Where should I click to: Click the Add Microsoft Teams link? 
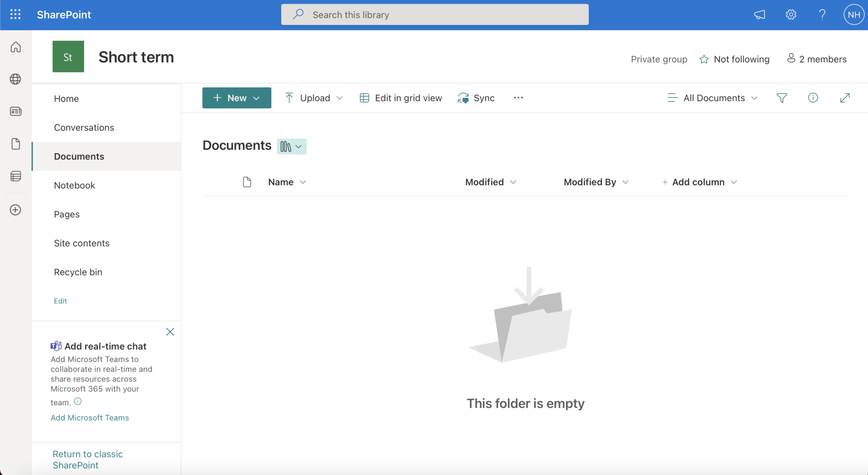(x=90, y=418)
